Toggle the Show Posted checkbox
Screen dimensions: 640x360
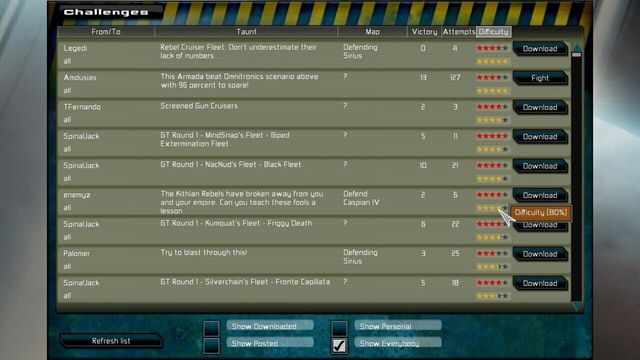coord(211,345)
